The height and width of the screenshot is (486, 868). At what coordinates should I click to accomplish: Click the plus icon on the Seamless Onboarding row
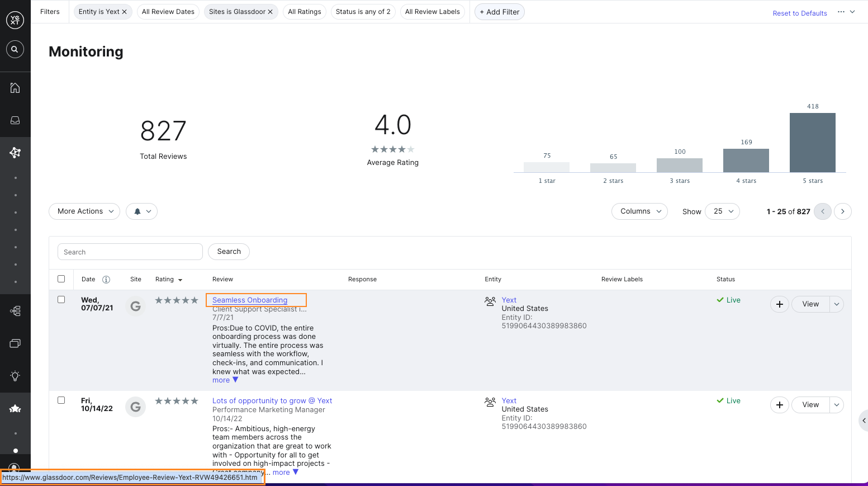pos(779,304)
